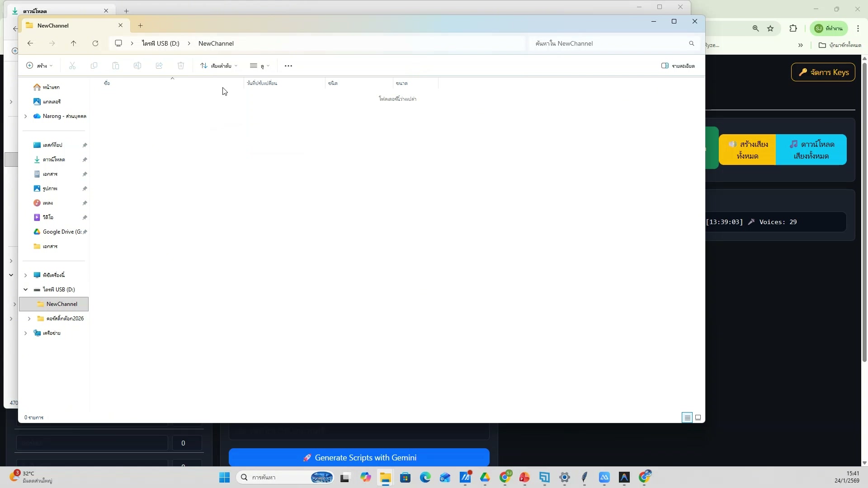Image resolution: width=868 pixels, height=488 pixels.
Task: Expand the This PC tree node
Action: (x=26, y=275)
